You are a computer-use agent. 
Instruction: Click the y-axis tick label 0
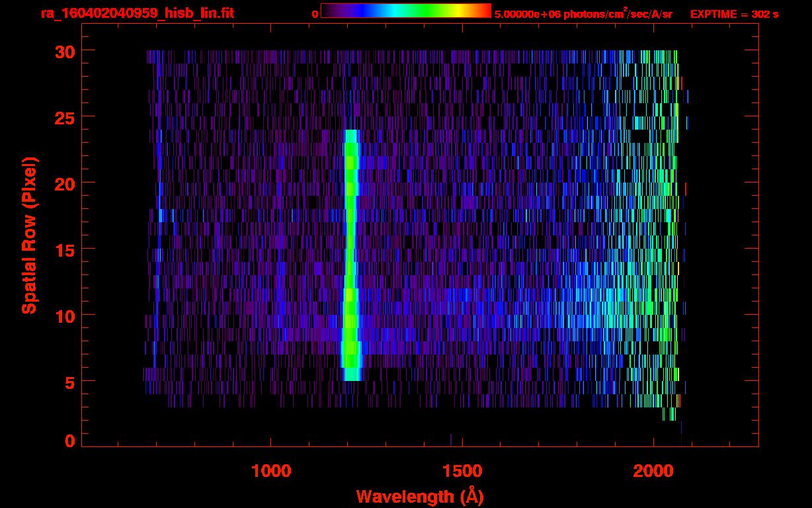pos(69,441)
